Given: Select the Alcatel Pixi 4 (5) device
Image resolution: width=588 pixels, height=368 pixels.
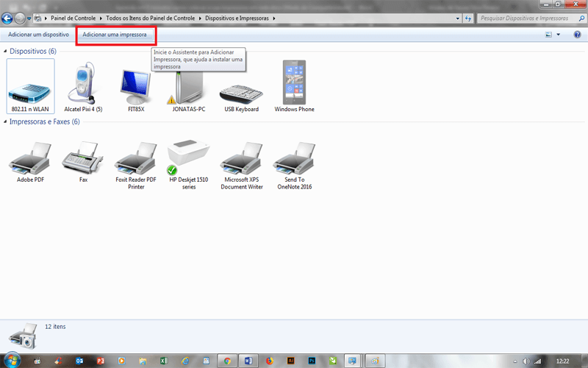Looking at the screenshot, I should tap(83, 85).
